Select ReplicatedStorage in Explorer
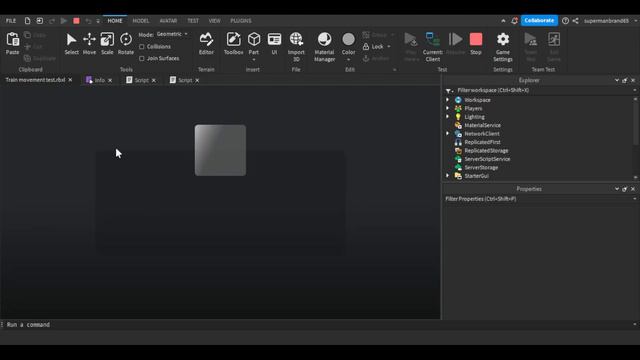Viewport: 640px width, 360px height. coord(486,151)
